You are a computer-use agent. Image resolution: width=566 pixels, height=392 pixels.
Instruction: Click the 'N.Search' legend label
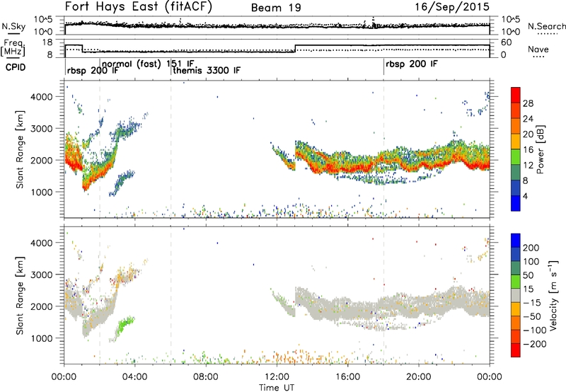coord(546,26)
